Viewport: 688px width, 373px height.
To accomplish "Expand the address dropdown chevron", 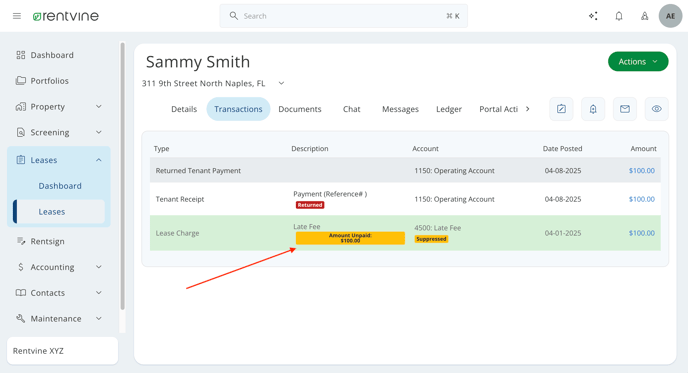I will [x=282, y=83].
